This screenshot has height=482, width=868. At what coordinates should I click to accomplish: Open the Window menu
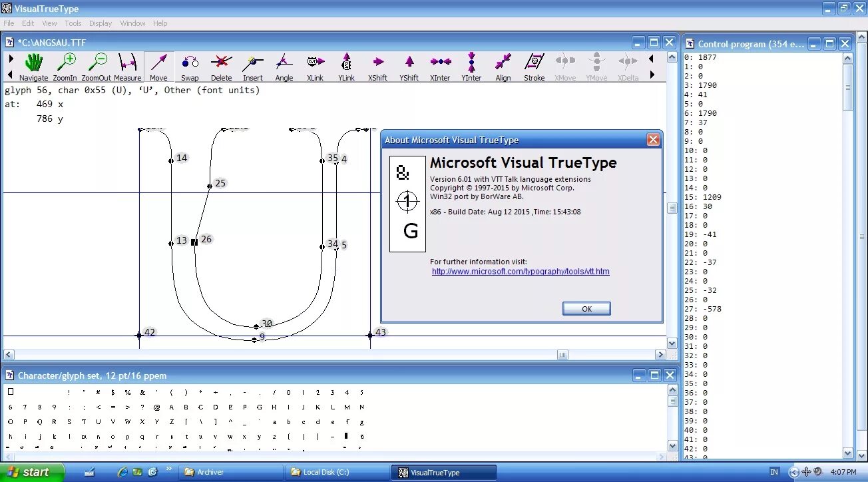[x=132, y=23]
